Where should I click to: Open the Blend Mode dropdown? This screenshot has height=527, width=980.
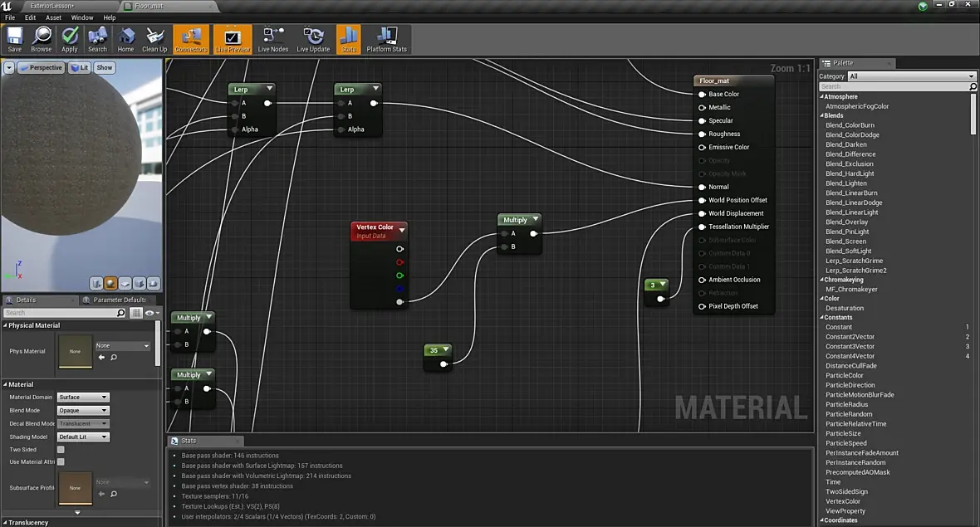click(x=83, y=410)
